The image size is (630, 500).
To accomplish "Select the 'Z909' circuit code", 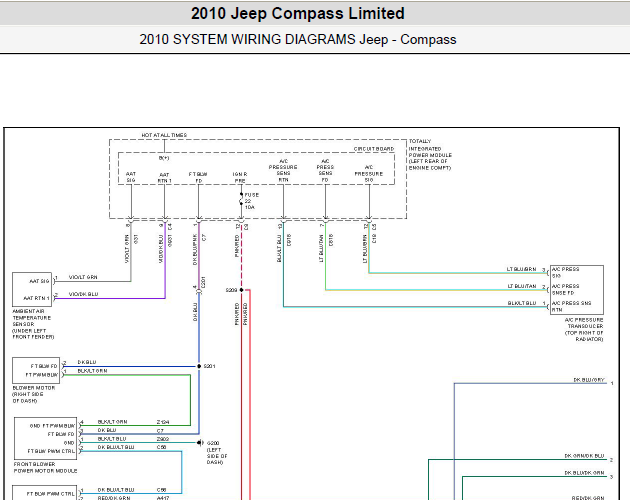I will click(x=163, y=439).
